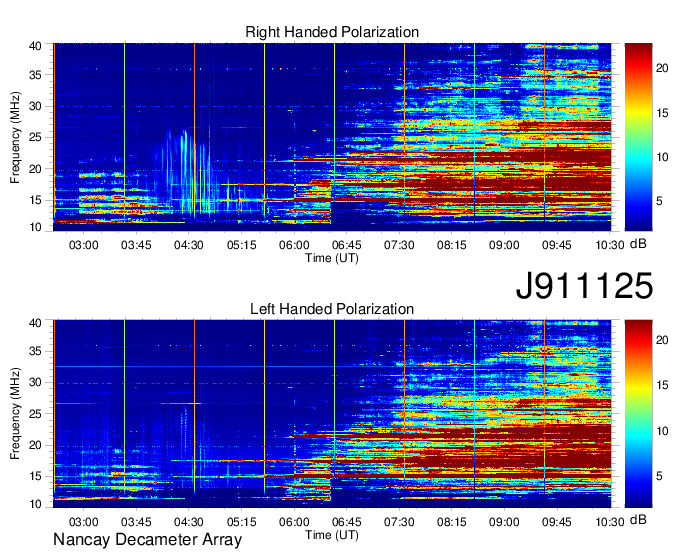
Task: Click the 08:15 tick under Left Handed plot
Action: point(452,522)
